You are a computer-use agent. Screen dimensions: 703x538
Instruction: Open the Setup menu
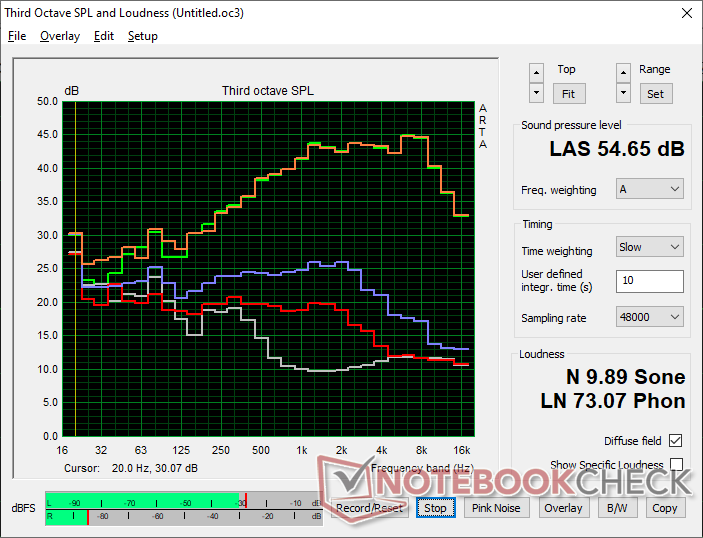(x=142, y=36)
